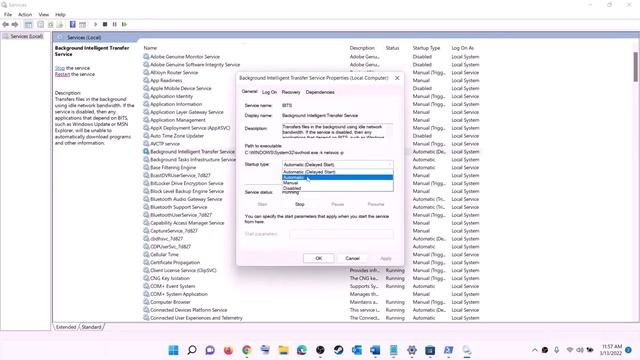Open the Action menu
The width and height of the screenshot is (640, 360).
(x=25, y=14)
